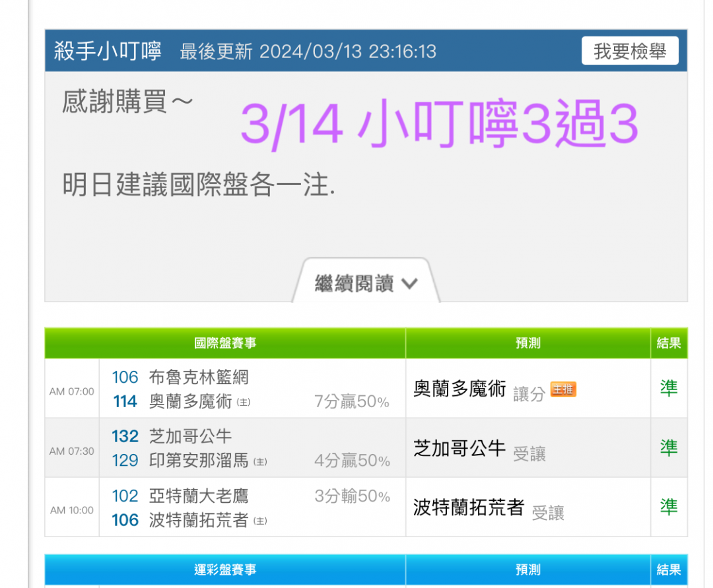This screenshot has width=713, height=588.
Task: Expand the 繼續閱讀 continue reading tab
Action: coord(366,282)
